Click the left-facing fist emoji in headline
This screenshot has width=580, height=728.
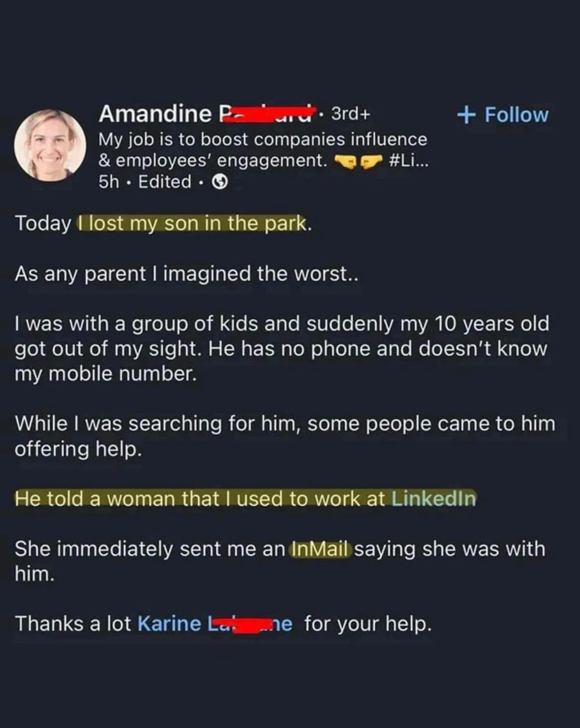[345, 162]
